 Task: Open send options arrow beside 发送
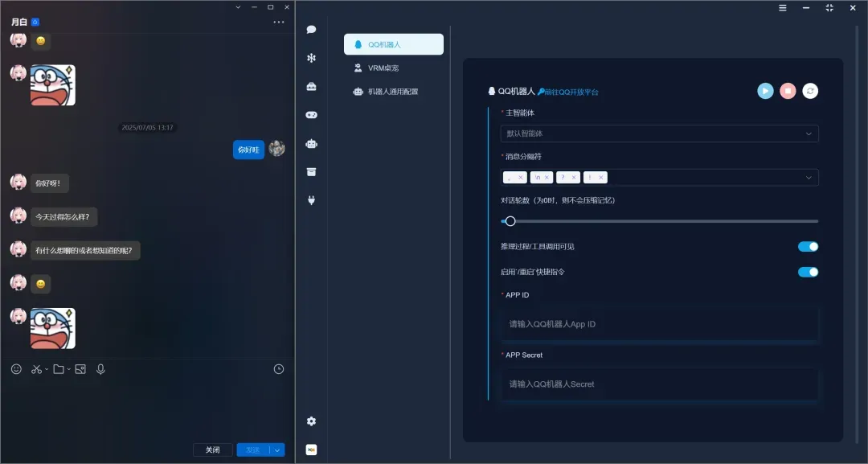(277, 450)
